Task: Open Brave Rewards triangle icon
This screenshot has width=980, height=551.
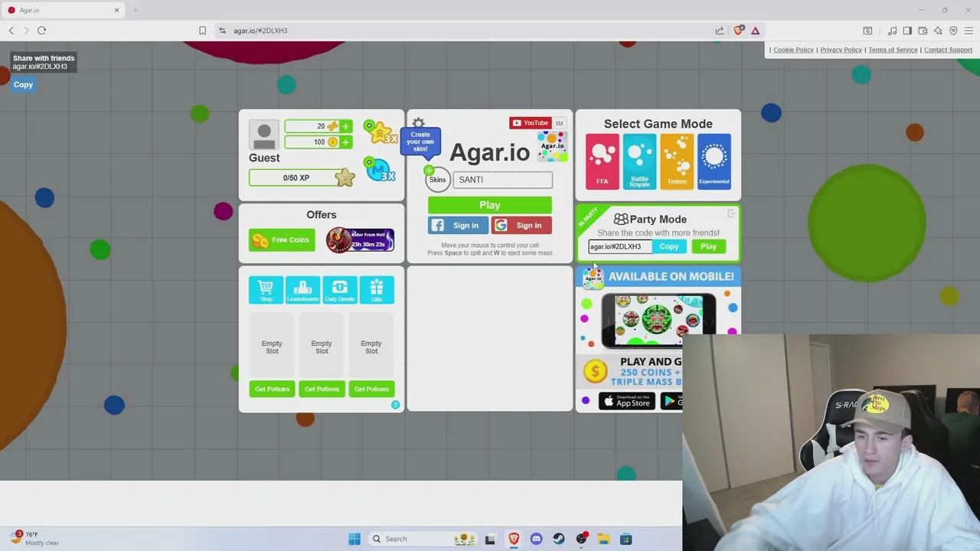Action: pyautogui.click(x=755, y=31)
